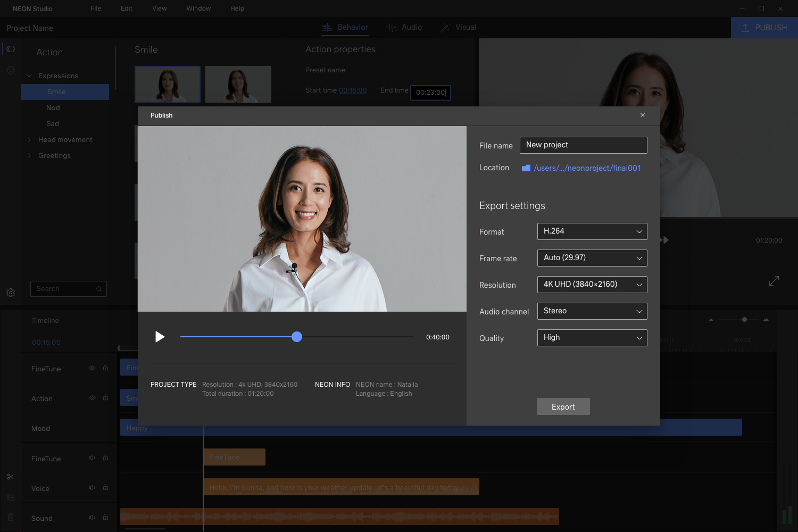Expand the Greetings group
This screenshot has height=532, width=798.
click(x=29, y=156)
